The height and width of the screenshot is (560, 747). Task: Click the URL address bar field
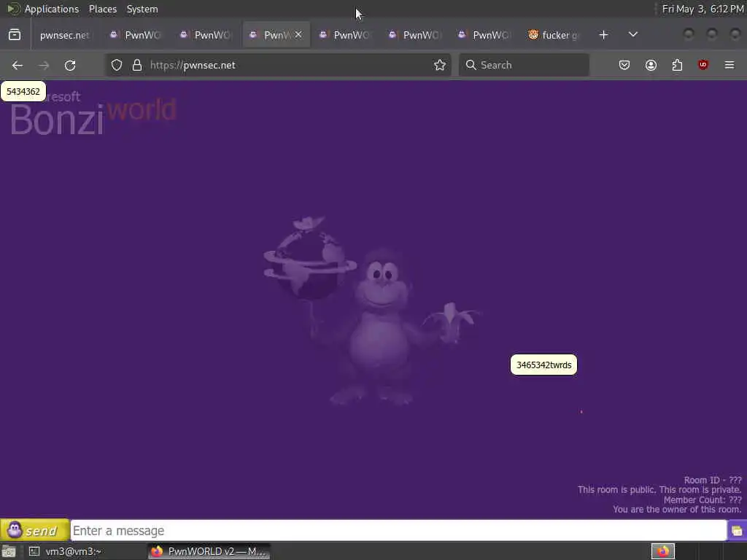278,65
